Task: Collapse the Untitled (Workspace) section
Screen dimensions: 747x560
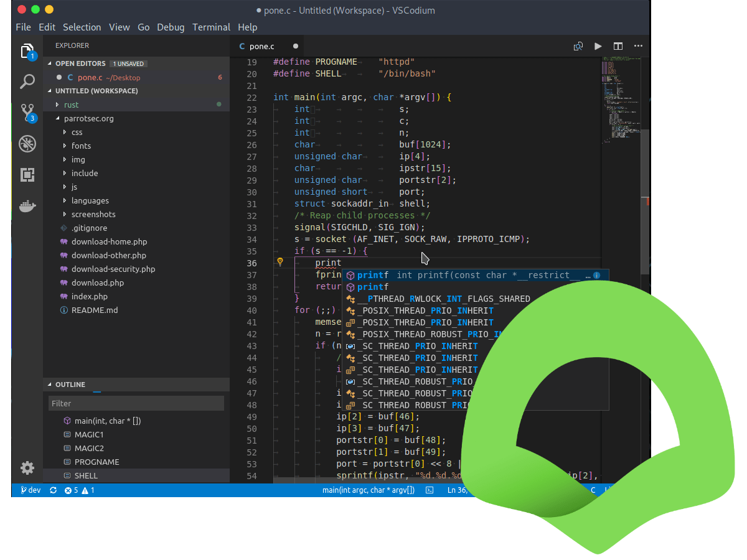Action: tap(136, 91)
